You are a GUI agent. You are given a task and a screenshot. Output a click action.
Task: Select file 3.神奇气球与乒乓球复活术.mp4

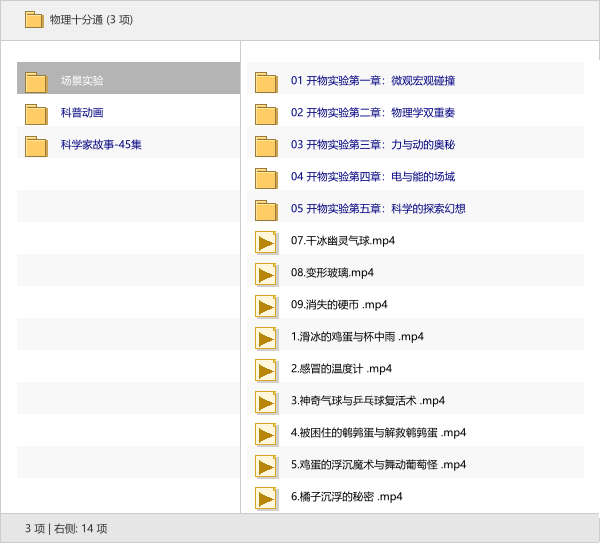pos(367,401)
